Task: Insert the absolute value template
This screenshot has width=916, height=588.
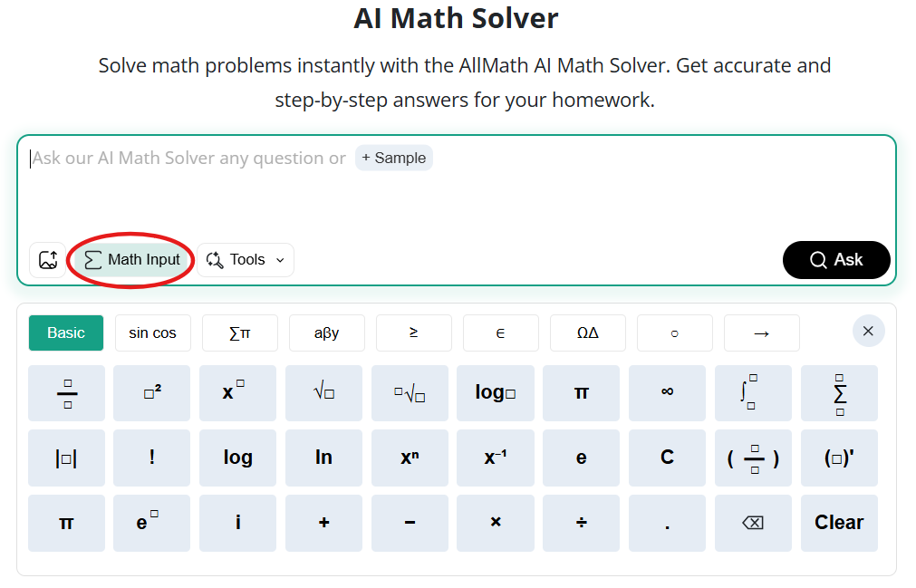Action: 67,458
